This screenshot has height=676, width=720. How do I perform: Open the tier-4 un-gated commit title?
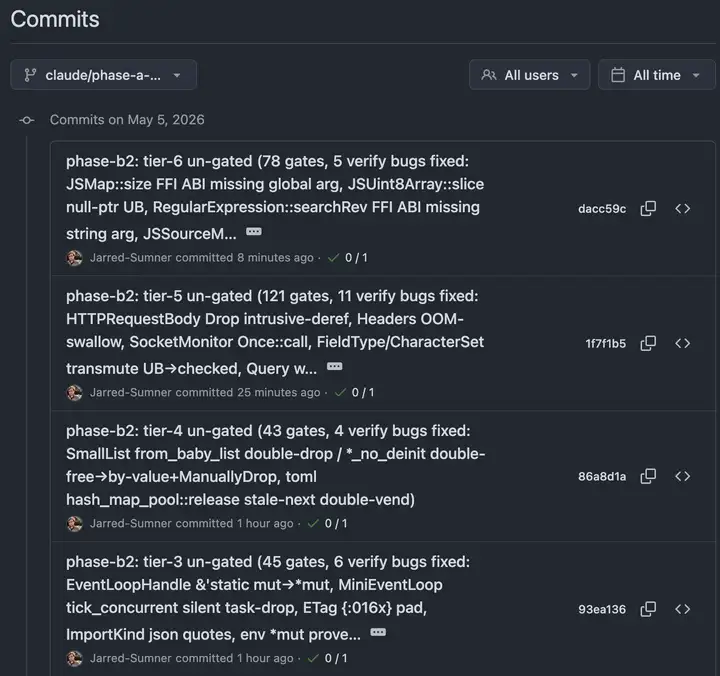coord(276,465)
